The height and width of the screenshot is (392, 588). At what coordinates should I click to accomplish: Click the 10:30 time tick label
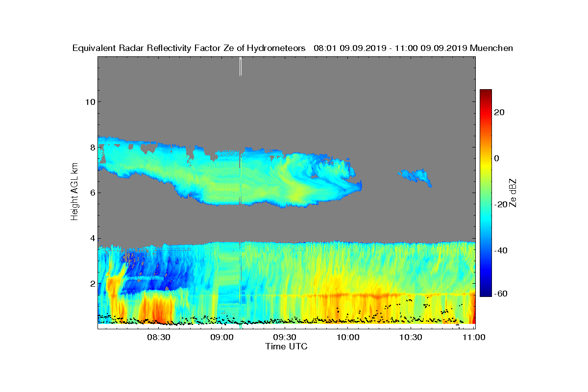tap(411, 337)
